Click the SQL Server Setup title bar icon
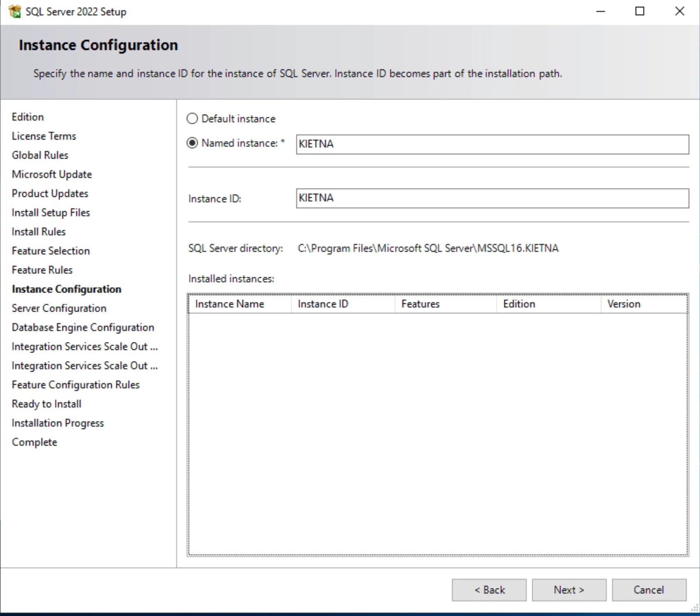Viewport: 700px width, 616px height. [x=15, y=11]
